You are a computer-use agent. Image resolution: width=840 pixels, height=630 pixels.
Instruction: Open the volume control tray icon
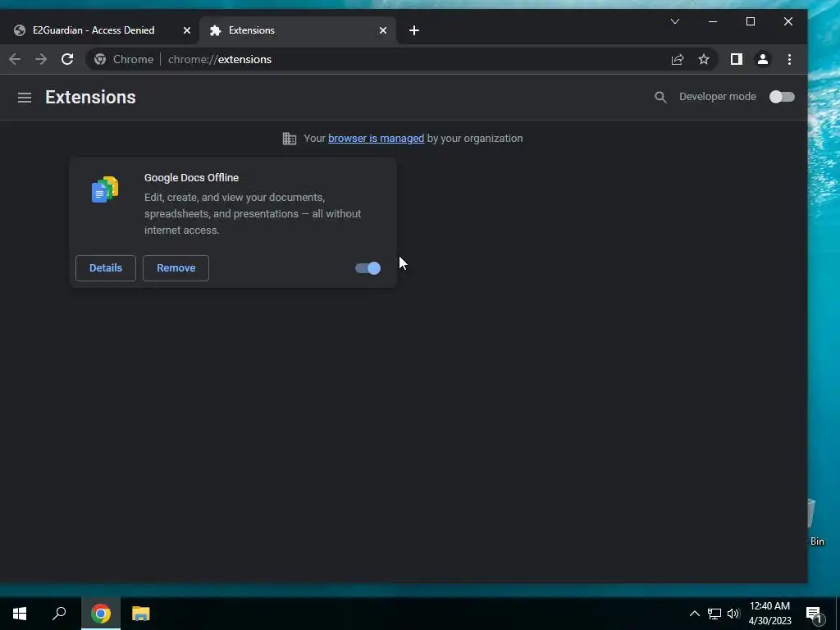tap(733, 614)
